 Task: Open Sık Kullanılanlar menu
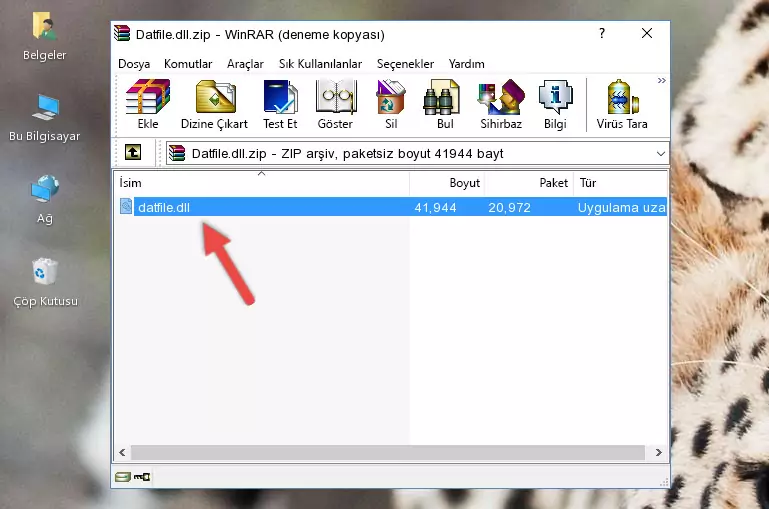point(320,64)
